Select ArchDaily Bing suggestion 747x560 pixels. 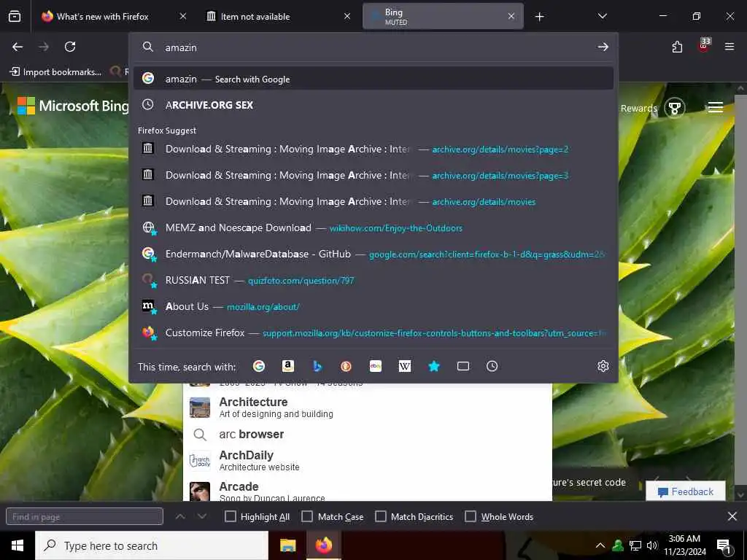click(x=368, y=461)
